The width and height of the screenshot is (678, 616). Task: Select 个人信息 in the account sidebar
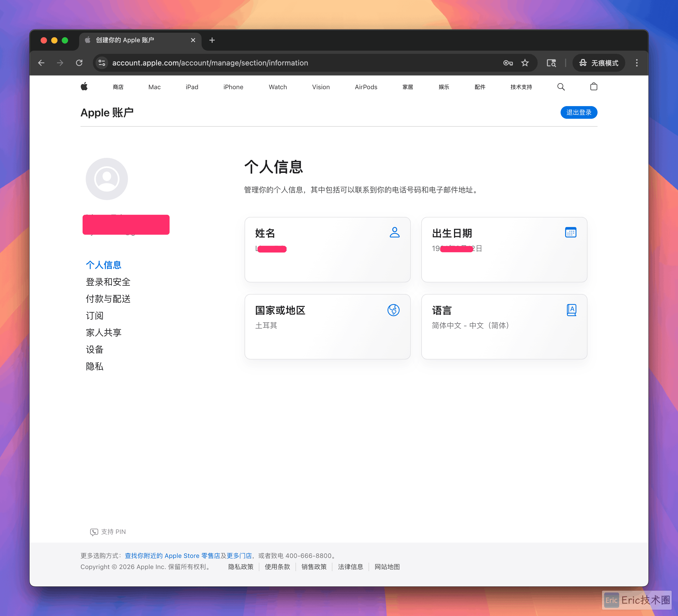tap(104, 265)
